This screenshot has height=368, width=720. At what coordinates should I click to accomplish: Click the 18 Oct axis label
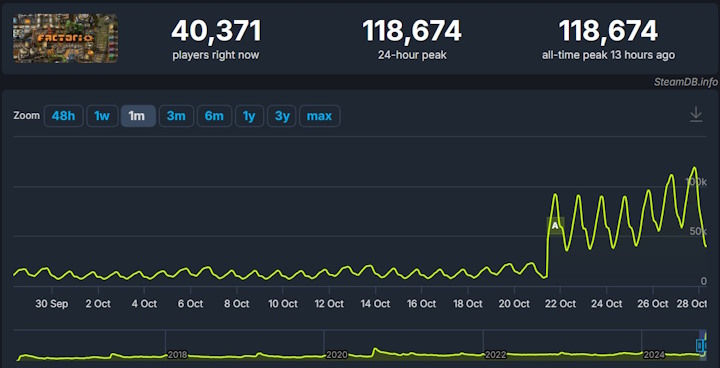(467, 304)
